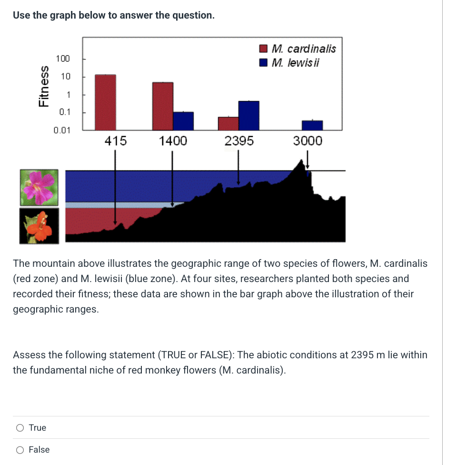Screen dimensions: 476x465
Task: Select the True radio button
Action: [20, 428]
